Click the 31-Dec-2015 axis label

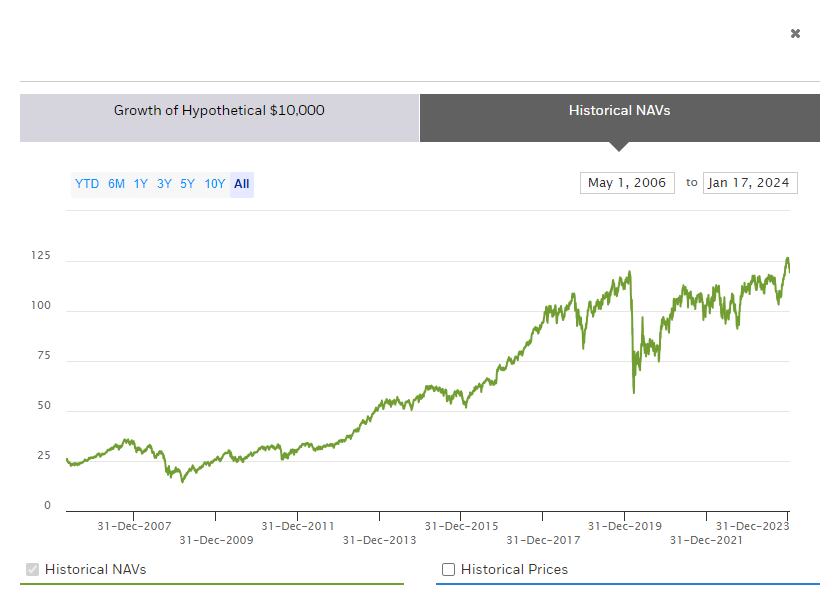[x=461, y=526]
